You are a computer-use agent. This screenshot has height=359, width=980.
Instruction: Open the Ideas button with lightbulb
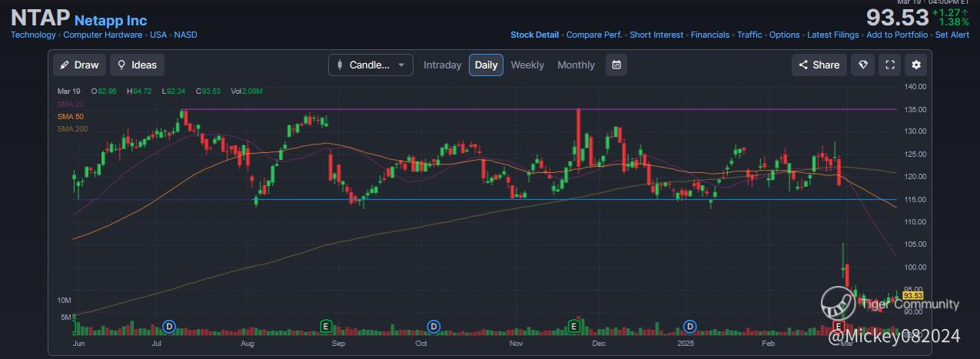click(x=137, y=65)
